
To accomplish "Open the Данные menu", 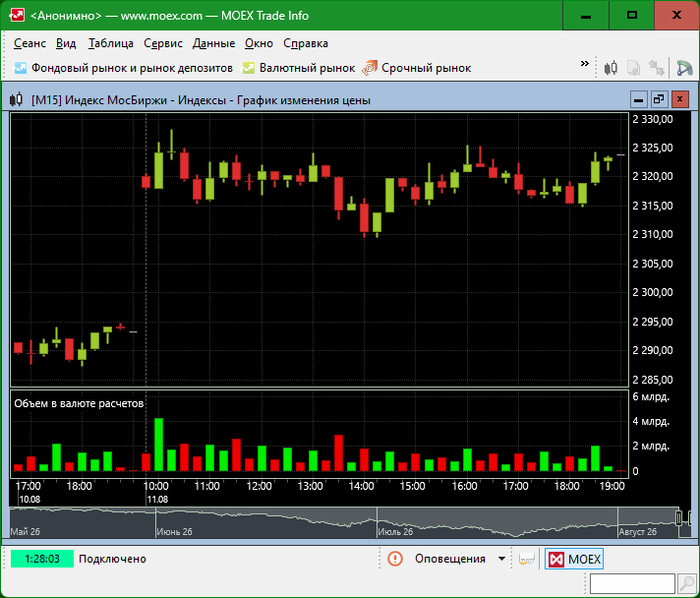I will click(x=214, y=43).
